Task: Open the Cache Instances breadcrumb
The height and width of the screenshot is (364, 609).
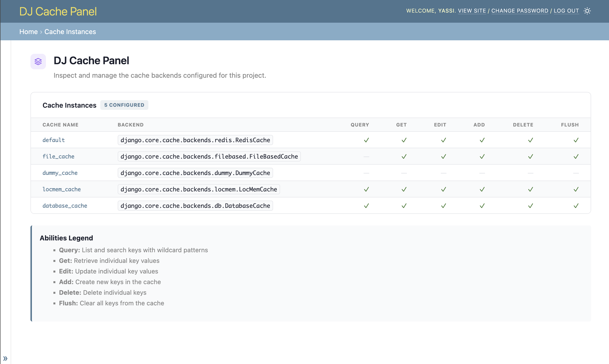Action: coord(70,32)
